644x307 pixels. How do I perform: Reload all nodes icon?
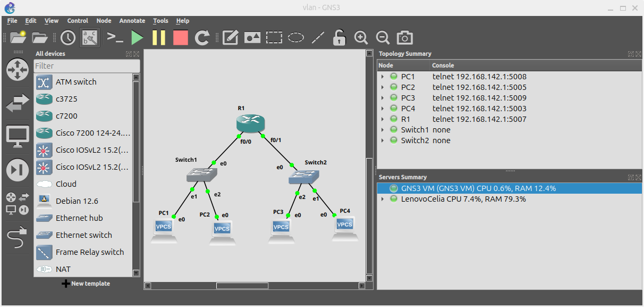point(202,38)
